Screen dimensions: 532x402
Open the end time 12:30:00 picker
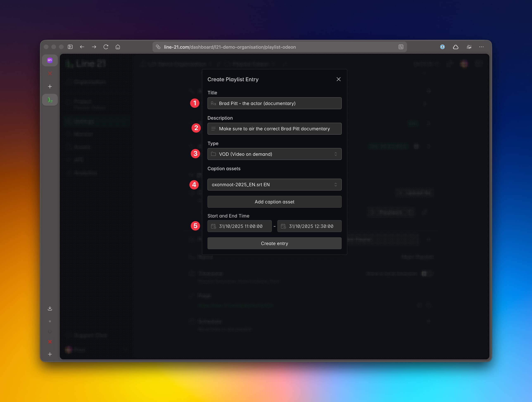(309, 226)
